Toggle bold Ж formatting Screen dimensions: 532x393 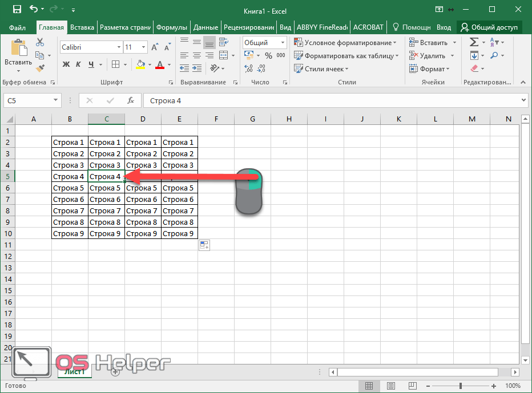pyautogui.click(x=66, y=64)
